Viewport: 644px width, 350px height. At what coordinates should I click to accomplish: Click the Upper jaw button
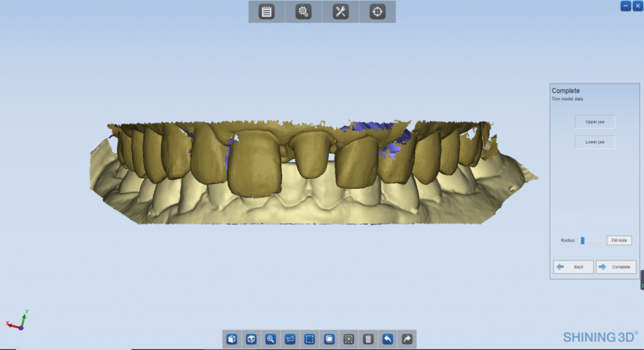point(595,121)
